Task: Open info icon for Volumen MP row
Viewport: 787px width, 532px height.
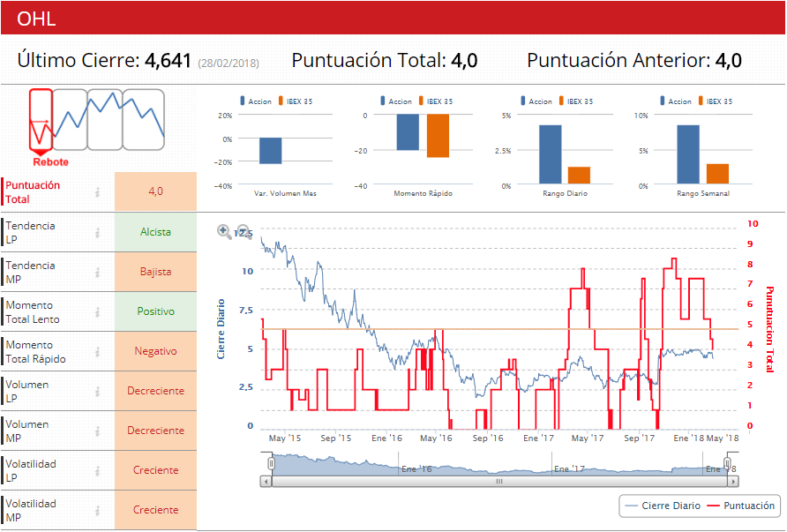Action: [x=98, y=431]
